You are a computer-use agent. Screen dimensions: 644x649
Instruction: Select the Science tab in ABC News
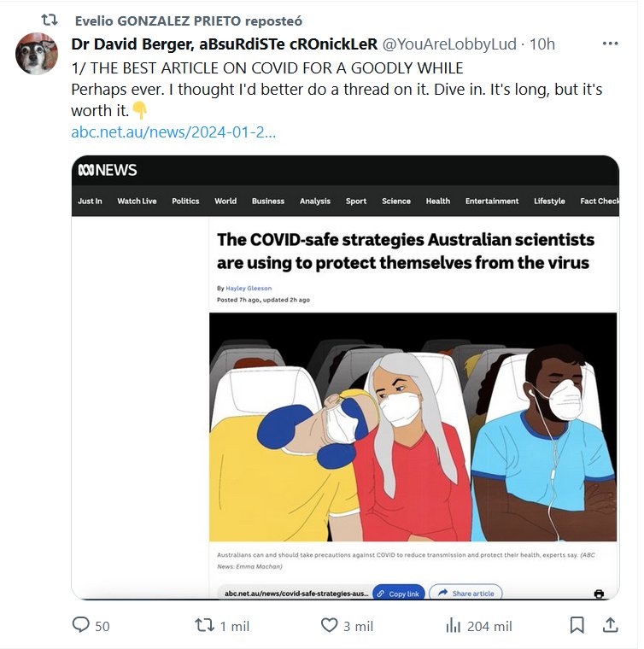[x=396, y=202]
